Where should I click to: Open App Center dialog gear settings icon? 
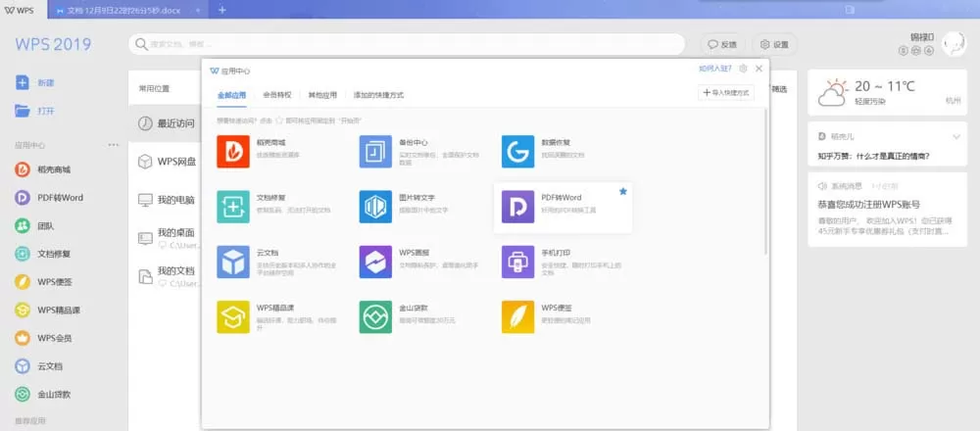(743, 69)
